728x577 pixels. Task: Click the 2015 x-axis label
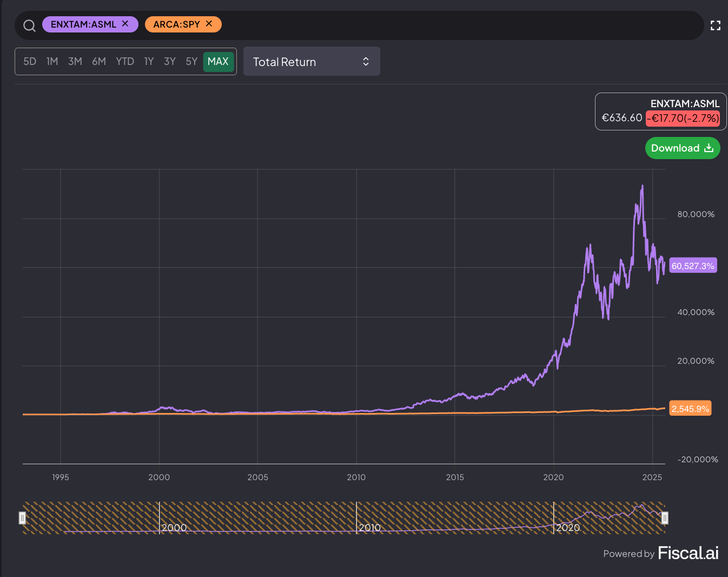[455, 477]
